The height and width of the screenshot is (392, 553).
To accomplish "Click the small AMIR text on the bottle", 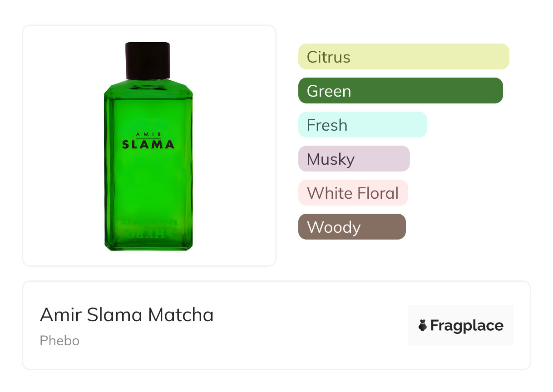I will click(x=148, y=135).
